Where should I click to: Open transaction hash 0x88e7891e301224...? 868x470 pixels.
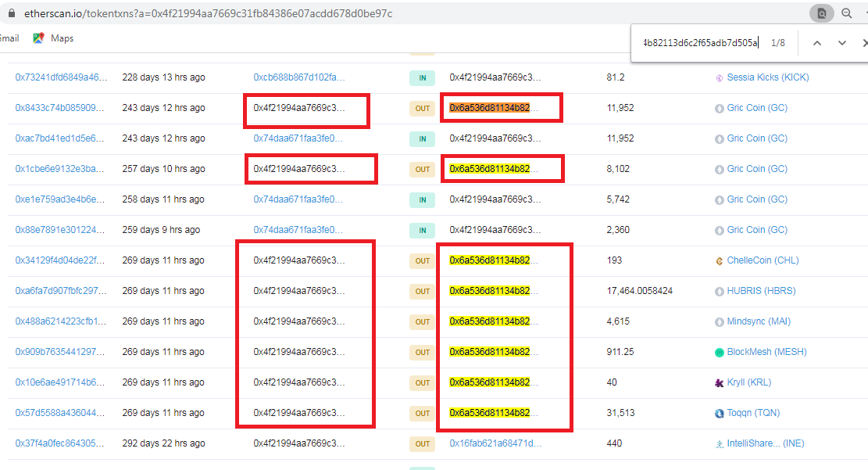tap(59, 229)
